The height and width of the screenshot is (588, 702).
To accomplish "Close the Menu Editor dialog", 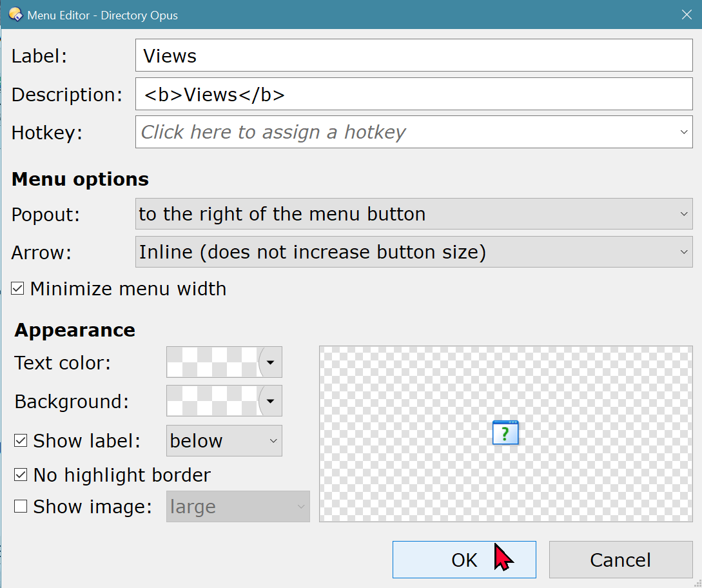I will pyautogui.click(x=687, y=15).
